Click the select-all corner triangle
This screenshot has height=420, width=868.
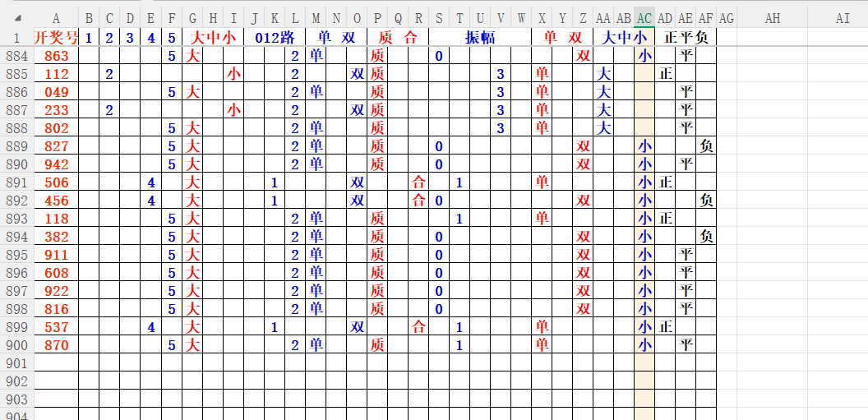click(x=18, y=19)
